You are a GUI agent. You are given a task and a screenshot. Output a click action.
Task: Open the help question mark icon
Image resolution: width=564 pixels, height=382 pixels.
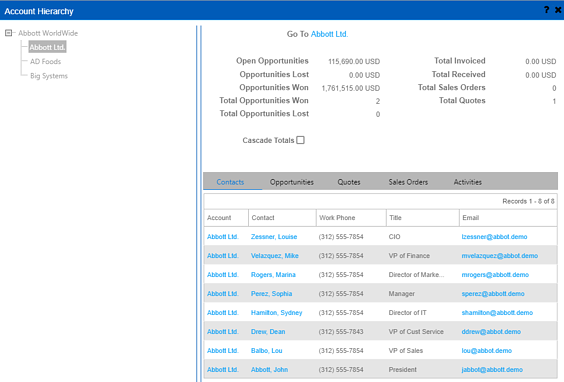point(546,10)
